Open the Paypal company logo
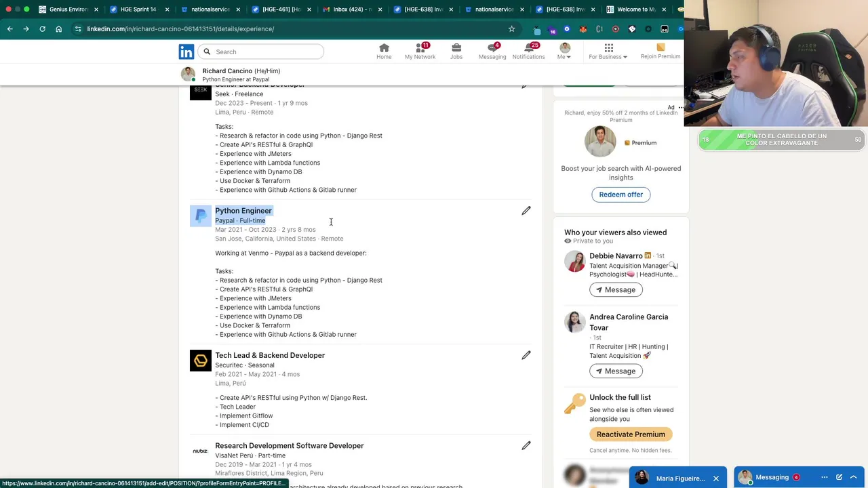This screenshot has width=868, height=488. pyautogui.click(x=201, y=216)
